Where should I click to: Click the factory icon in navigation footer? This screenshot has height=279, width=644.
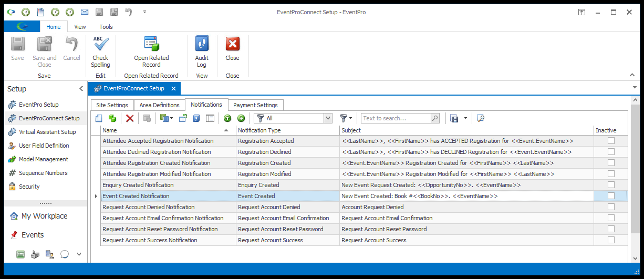coord(35,254)
